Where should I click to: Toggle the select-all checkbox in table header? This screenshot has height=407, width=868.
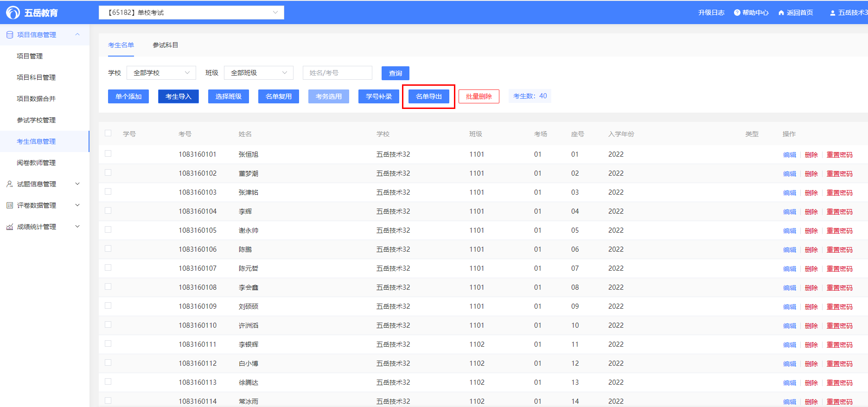pos(108,134)
